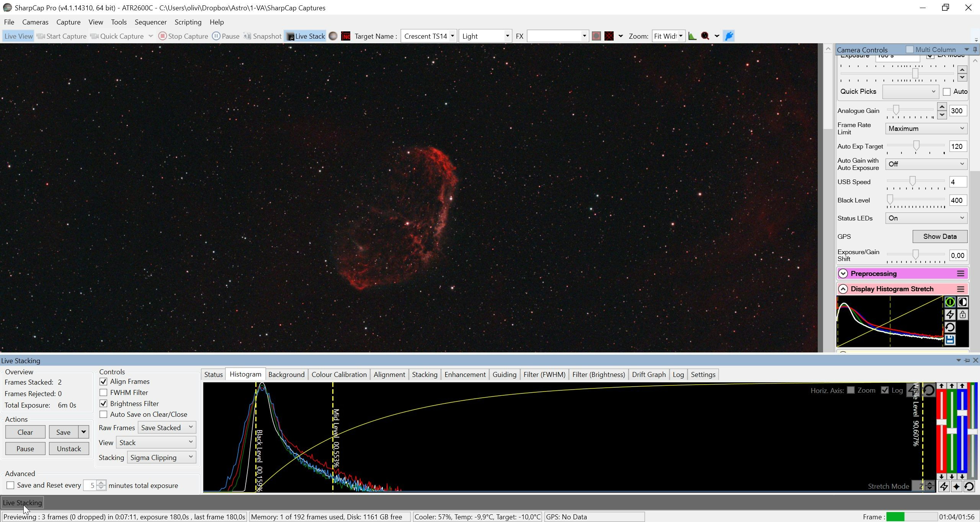Open the Sequencer menu
980x522 pixels.
[150, 22]
